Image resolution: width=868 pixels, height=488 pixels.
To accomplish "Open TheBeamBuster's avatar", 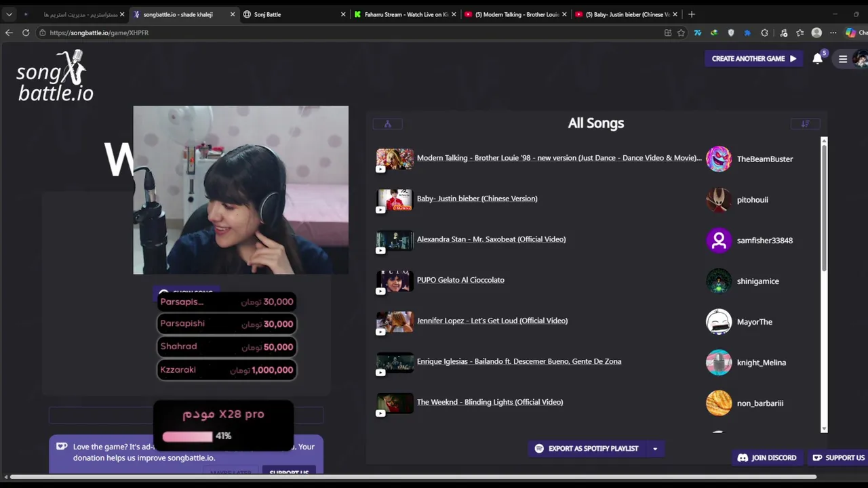I will click(719, 159).
